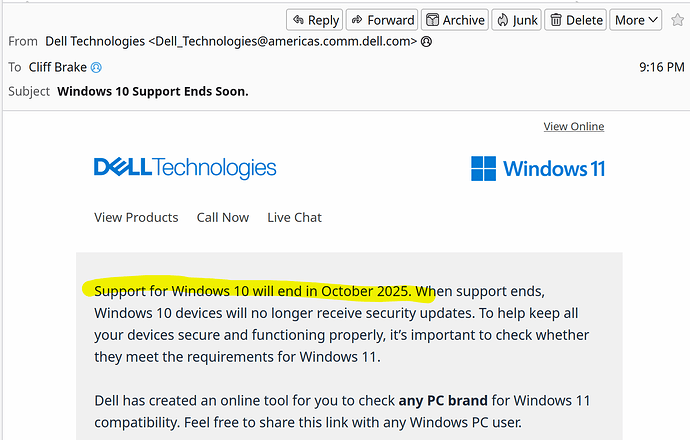Click the Windows 11 logo

point(538,168)
